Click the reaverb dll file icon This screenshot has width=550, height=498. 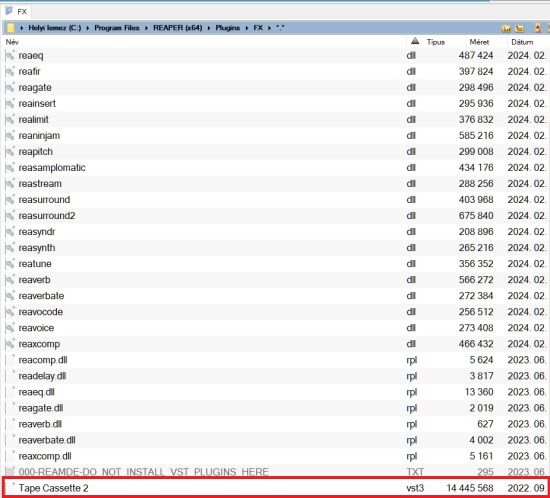[10, 280]
